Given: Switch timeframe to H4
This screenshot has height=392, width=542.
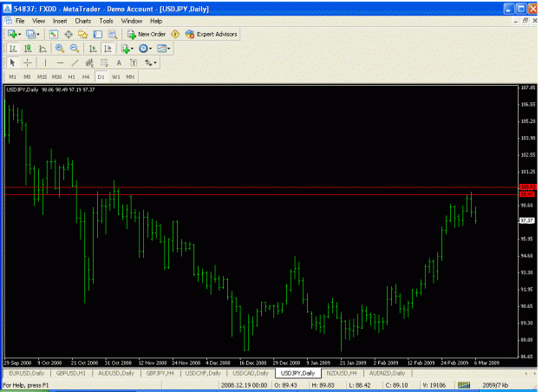Looking at the screenshot, I should coord(86,76).
